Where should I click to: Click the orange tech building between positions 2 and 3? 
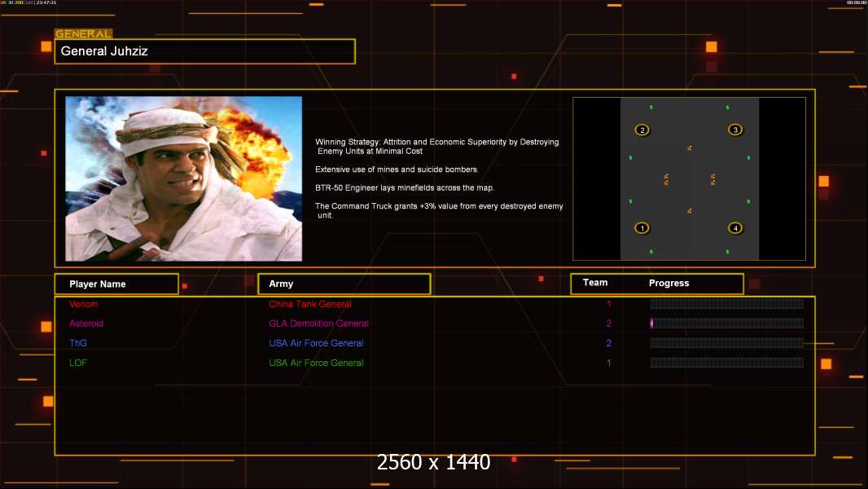pos(689,148)
